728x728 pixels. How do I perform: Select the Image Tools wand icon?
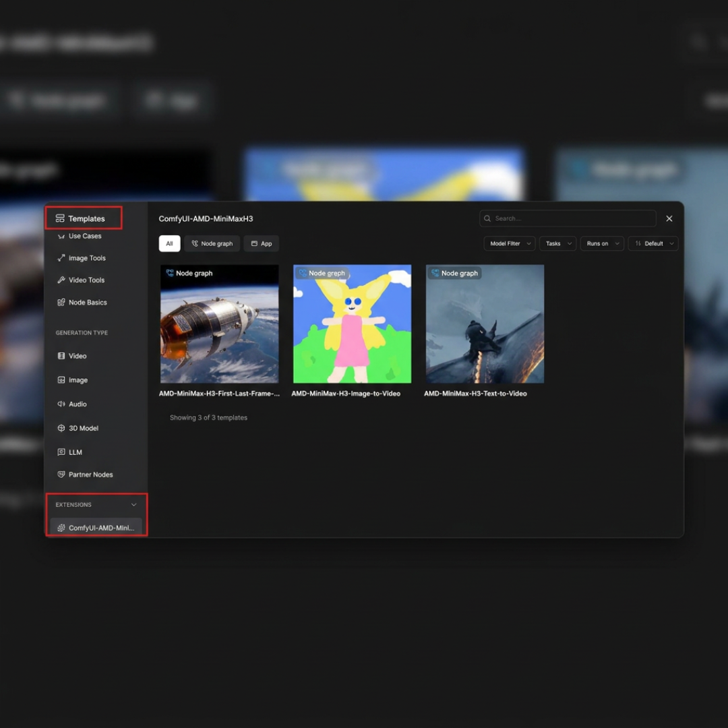(61, 258)
